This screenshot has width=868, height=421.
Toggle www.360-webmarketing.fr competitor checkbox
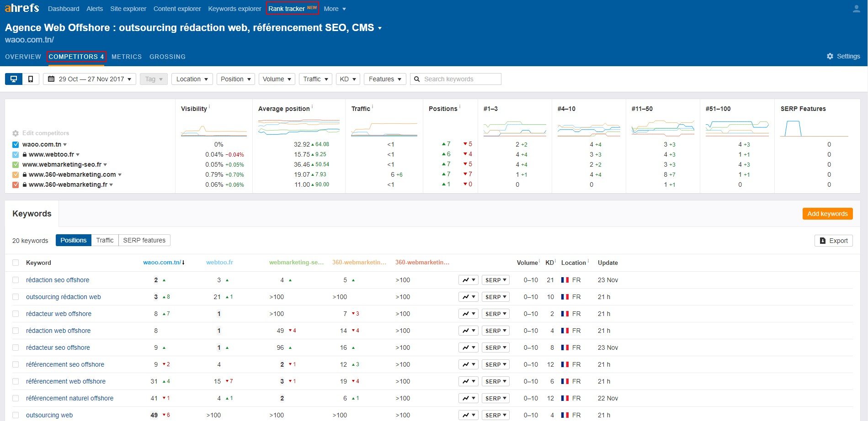click(16, 184)
